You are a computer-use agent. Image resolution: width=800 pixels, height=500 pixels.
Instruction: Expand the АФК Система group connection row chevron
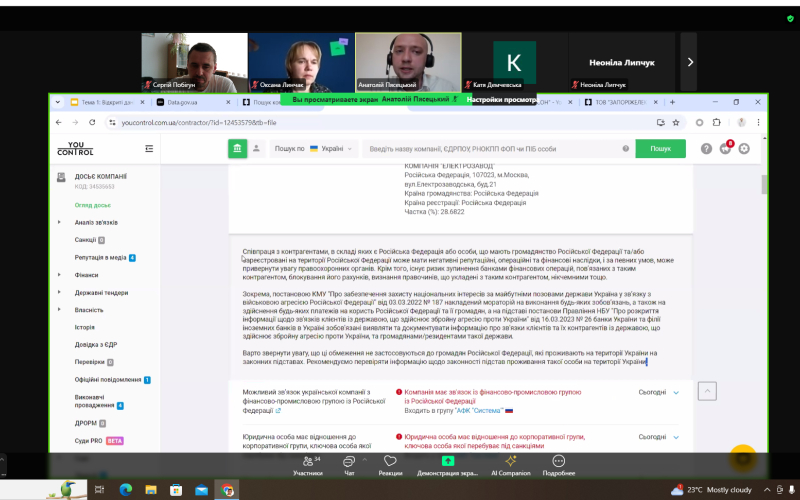(x=676, y=393)
